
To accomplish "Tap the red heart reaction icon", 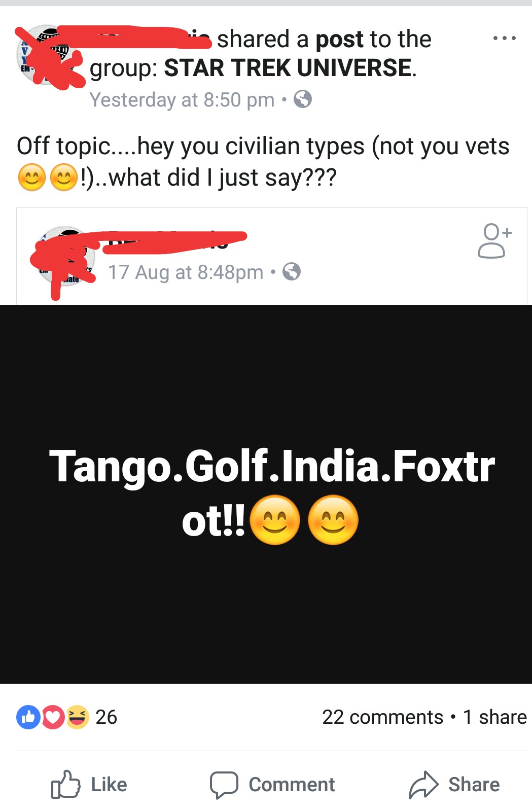I will point(53,717).
